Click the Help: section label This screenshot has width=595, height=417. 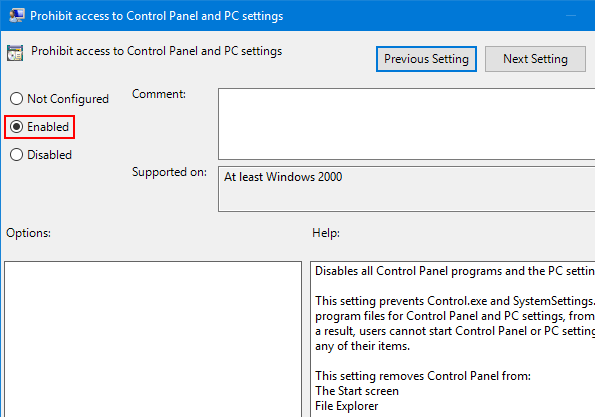coord(326,233)
